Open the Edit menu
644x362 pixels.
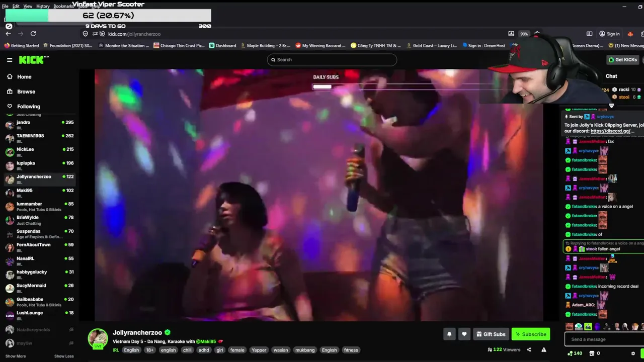coord(16,6)
